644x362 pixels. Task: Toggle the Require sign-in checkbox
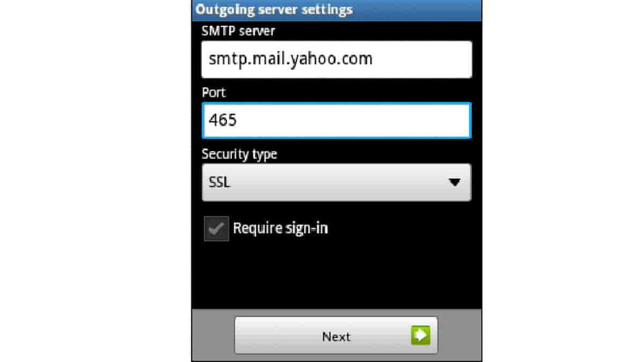pos(216,228)
